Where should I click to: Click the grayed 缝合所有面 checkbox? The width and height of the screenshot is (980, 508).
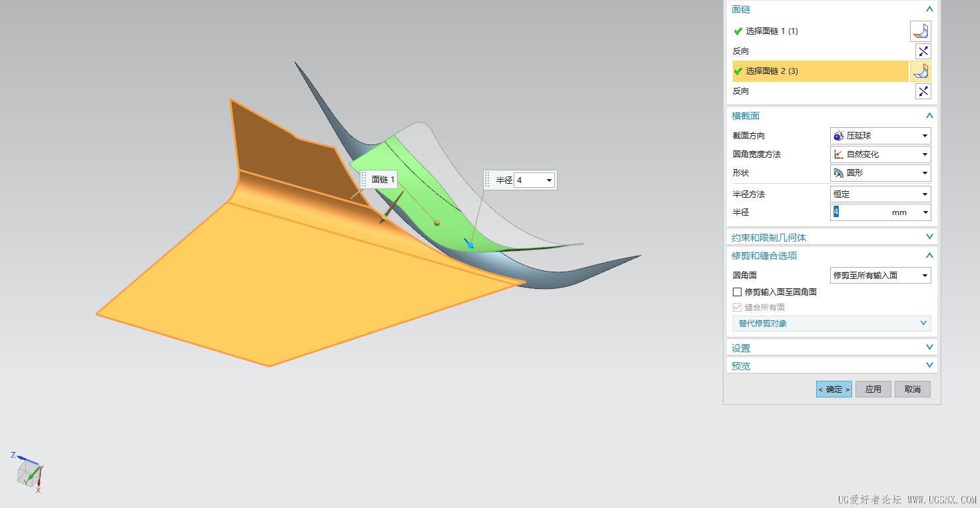(x=737, y=307)
